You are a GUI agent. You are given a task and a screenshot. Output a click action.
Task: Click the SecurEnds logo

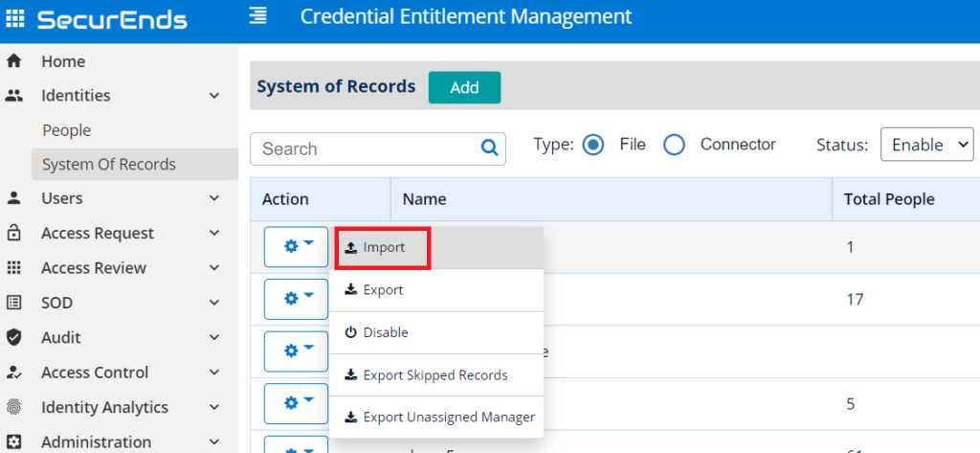pyautogui.click(x=112, y=19)
